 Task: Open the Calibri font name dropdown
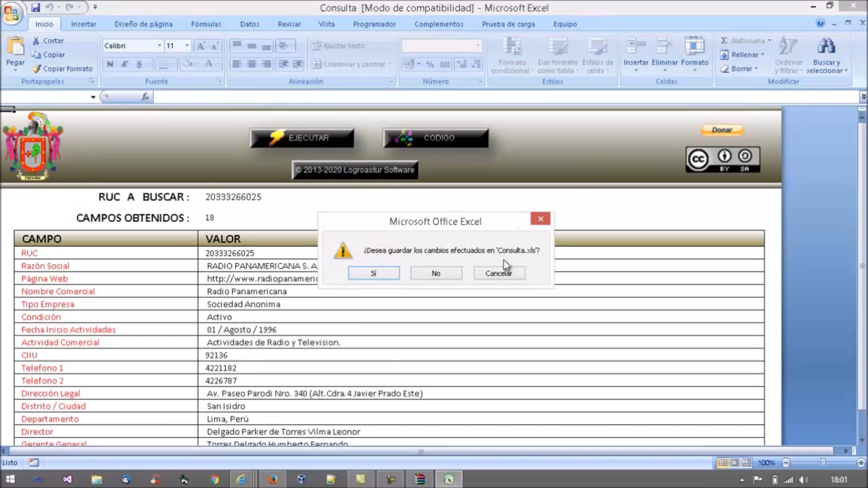pos(159,46)
